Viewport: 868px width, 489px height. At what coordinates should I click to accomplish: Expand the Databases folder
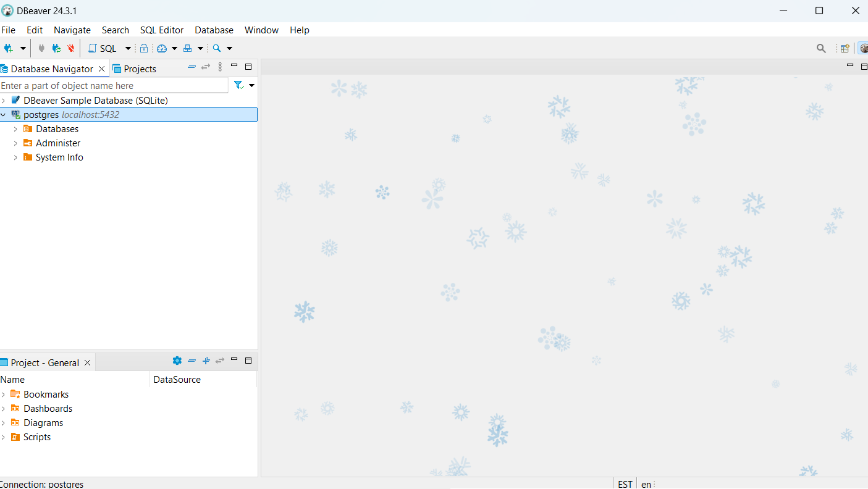click(14, 128)
